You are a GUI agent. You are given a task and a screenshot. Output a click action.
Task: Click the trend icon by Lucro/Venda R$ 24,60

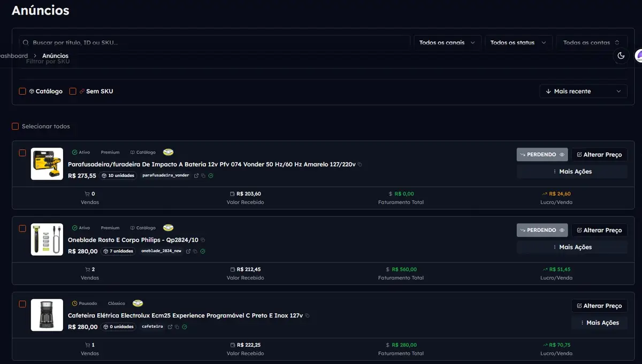(545, 194)
